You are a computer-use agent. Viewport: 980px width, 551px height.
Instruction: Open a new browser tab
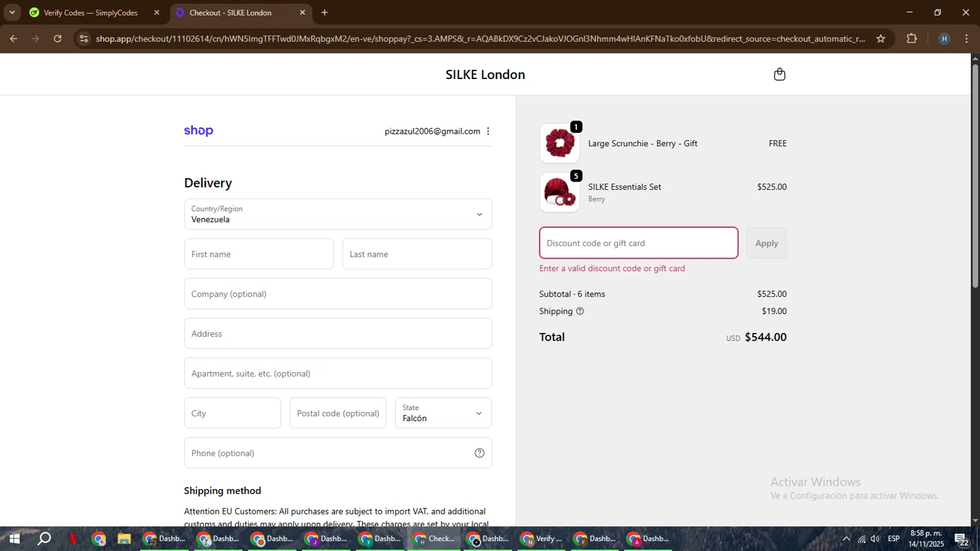[325, 12]
